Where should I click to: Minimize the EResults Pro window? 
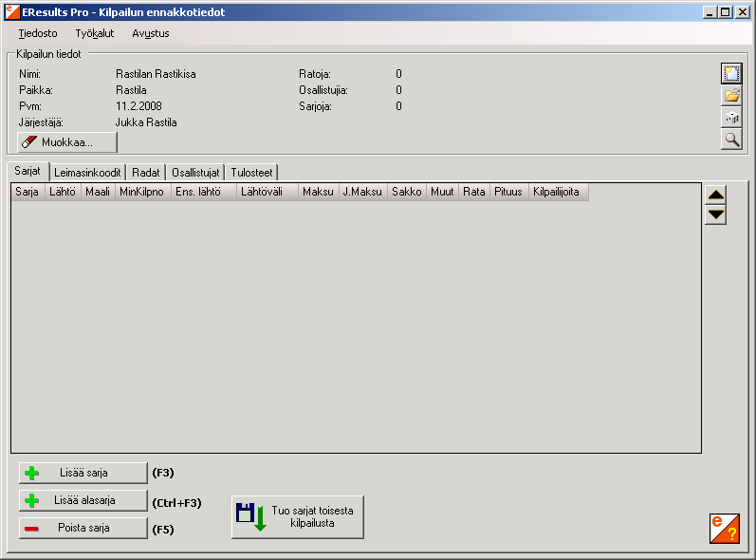tap(709, 12)
